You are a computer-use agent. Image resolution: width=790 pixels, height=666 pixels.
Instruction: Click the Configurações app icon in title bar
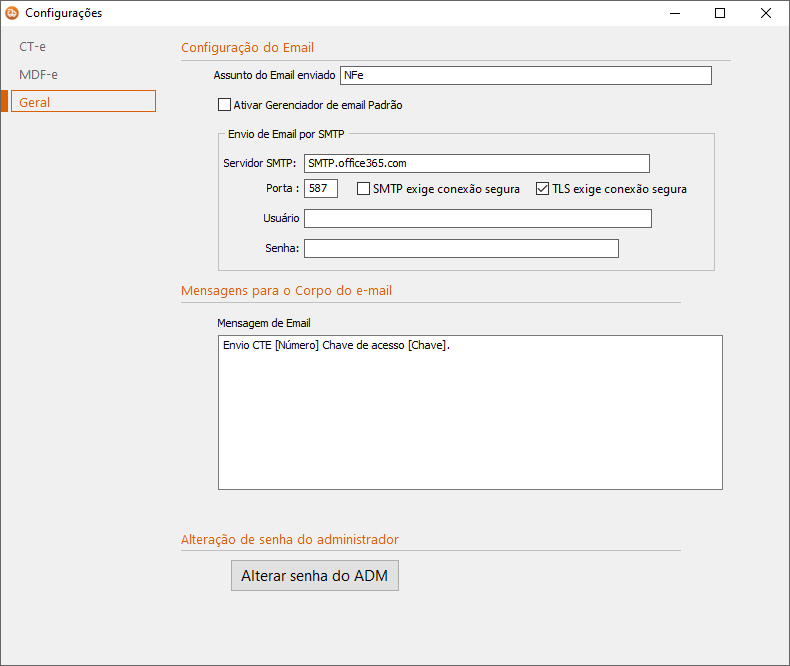pos(12,14)
